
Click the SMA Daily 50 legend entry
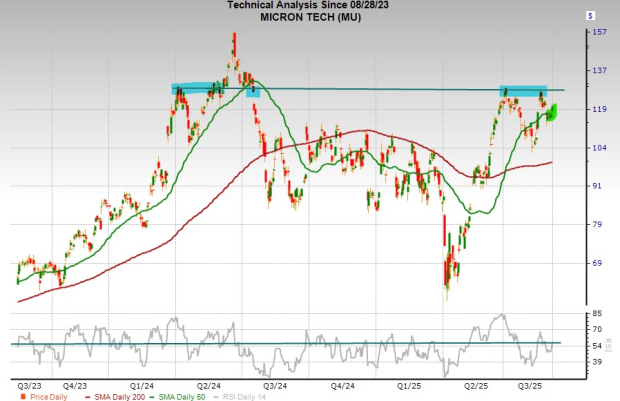[178, 397]
